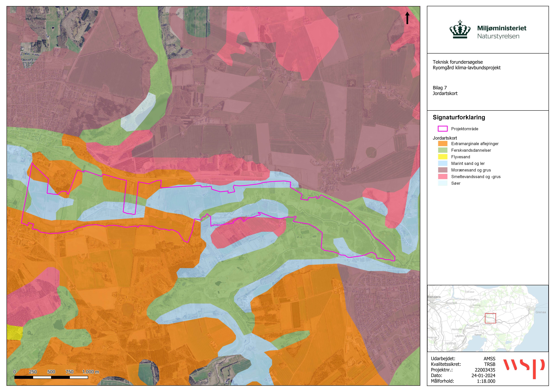Click the red rectangle on overview map

[490, 318]
